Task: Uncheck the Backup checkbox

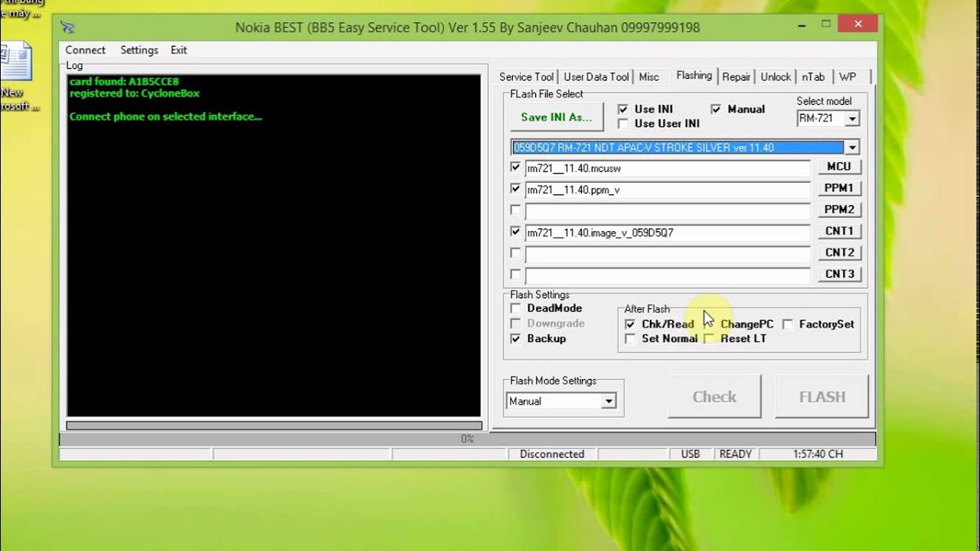Action: coord(515,339)
